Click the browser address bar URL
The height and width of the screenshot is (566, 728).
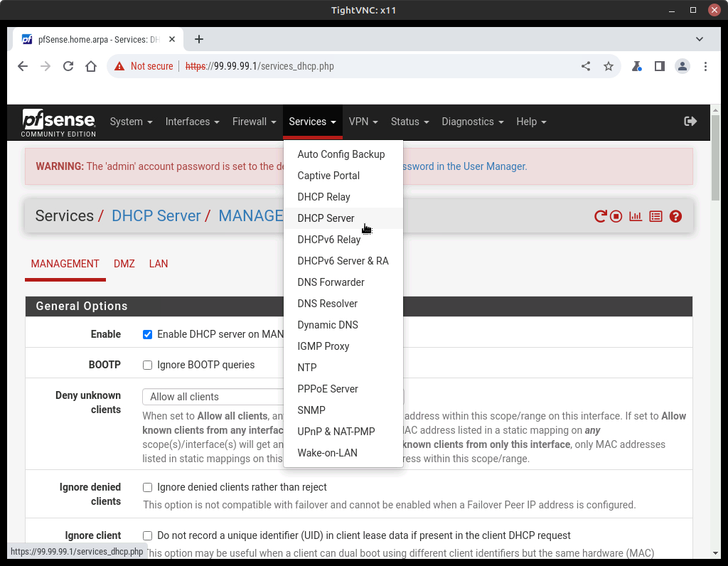click(259, 66)
